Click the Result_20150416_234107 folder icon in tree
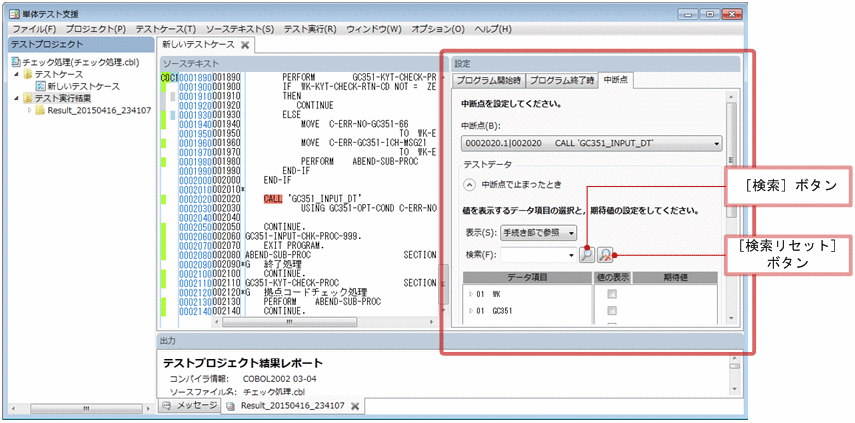Screen dimensions: 855x423 (x=40, y=111)
